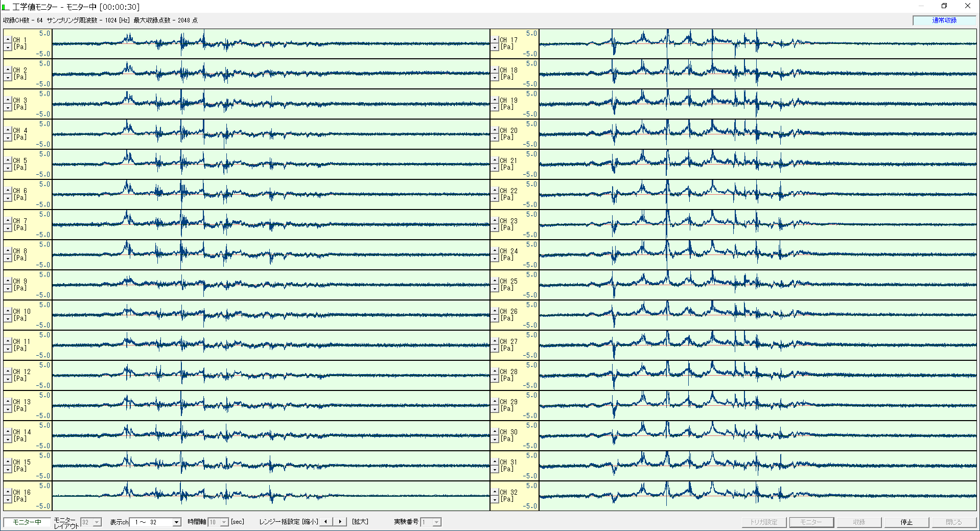Screen dimensions: 980x531
Task: Click the 収録CH数 - 64 info text
Action: point(22,20)
